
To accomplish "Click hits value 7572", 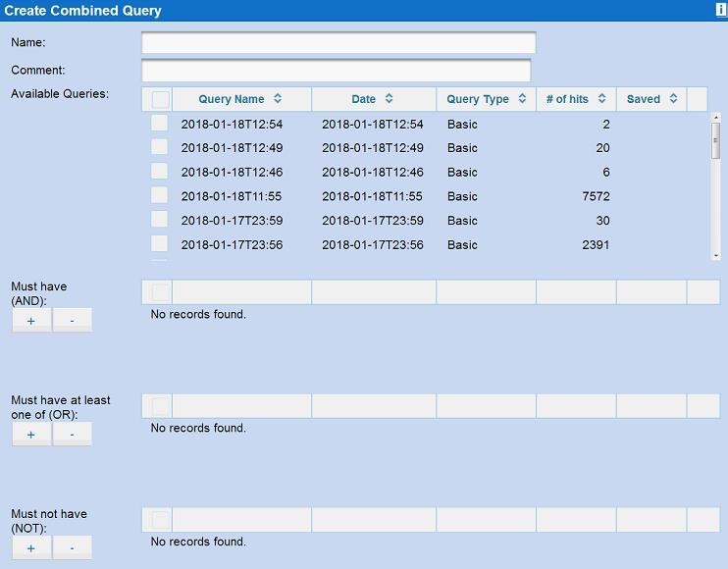I will pyautogui.click(x=596, y=196).
